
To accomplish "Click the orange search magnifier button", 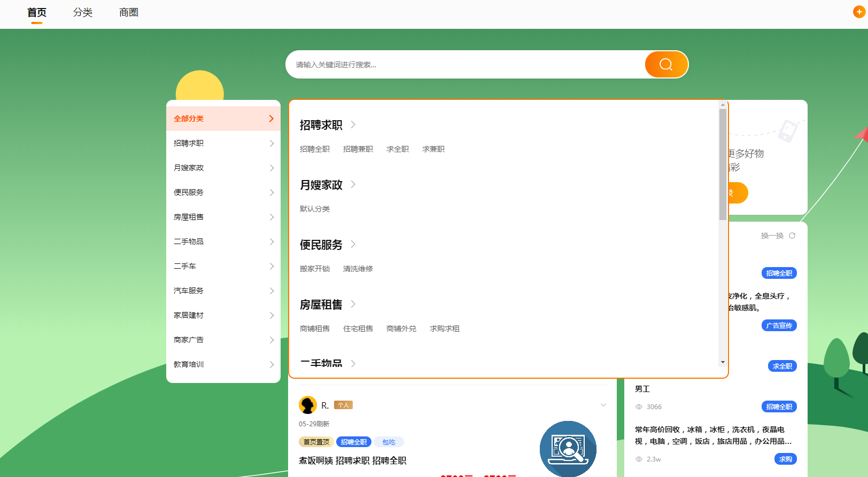I will [x=666, y=65].
